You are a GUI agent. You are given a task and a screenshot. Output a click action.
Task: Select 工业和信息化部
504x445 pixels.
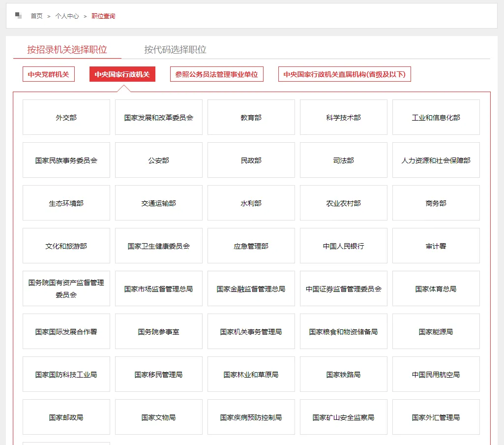pos(436,118)
